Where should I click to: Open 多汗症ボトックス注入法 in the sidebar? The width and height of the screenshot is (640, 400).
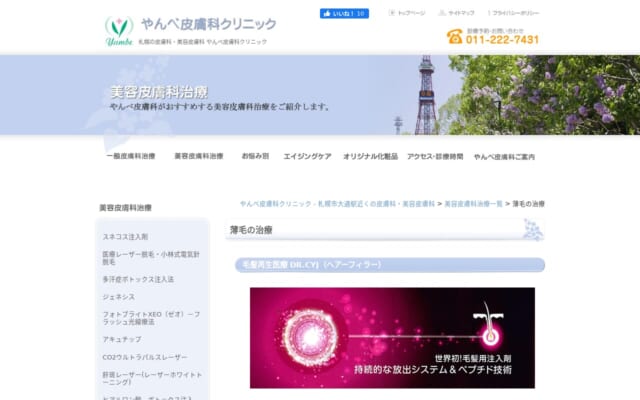[138, 279]
